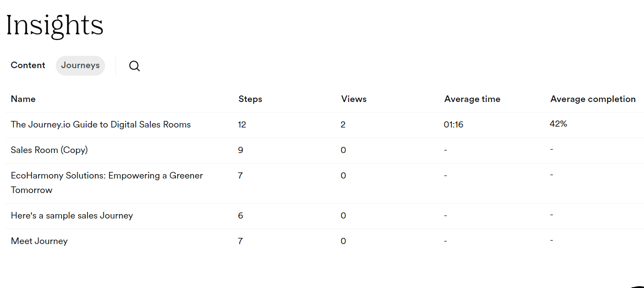Click the Steps count 12 for the Guide
Viewport: 644px width, 288px height.
pos(242,124)
